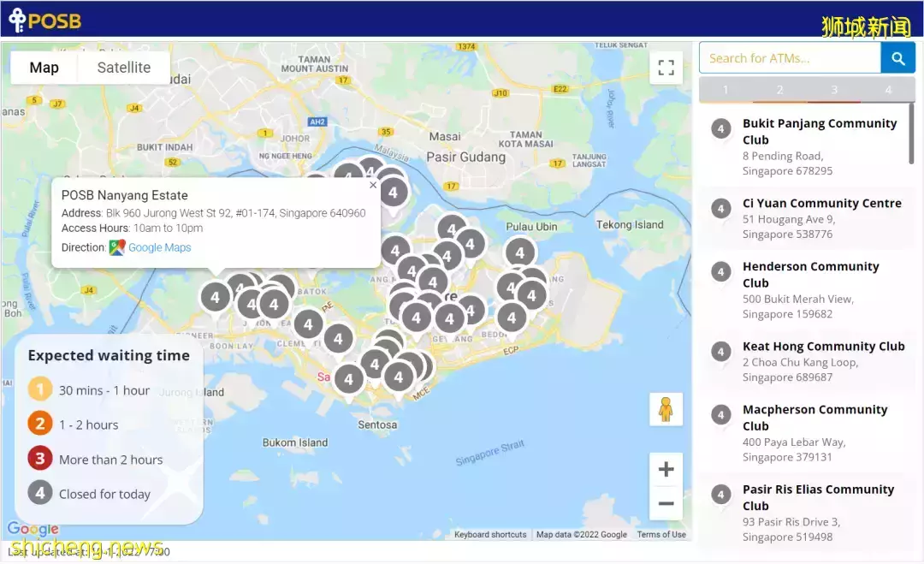Click the '93 Pasir Ris Drive 3' address line
924x564 pixels.
791,521
